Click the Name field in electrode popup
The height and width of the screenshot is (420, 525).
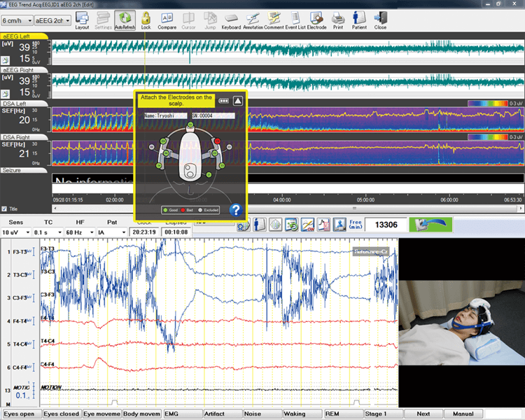pyautogui.click(x=165, y=115)
